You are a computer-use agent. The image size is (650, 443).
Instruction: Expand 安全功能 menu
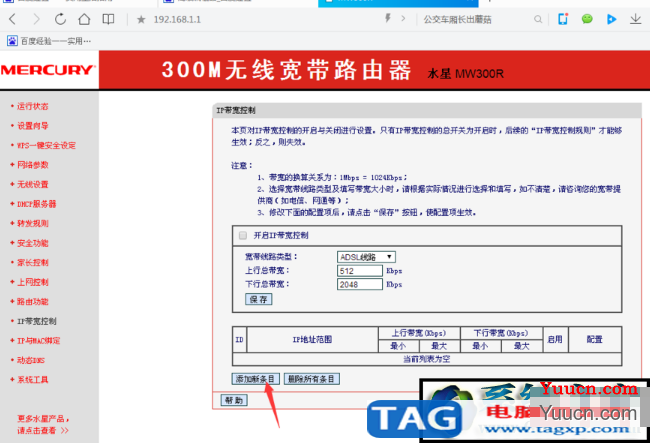[32, 243]
